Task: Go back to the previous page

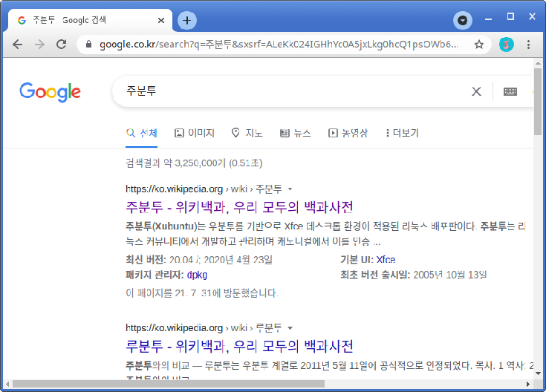Action: tap(17, 45)
